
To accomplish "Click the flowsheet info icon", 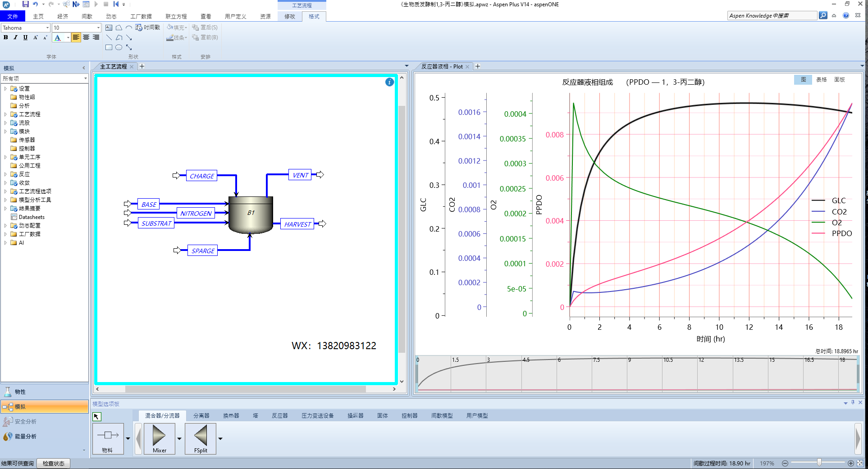I will pyautogui.click(x=389, y=82).
